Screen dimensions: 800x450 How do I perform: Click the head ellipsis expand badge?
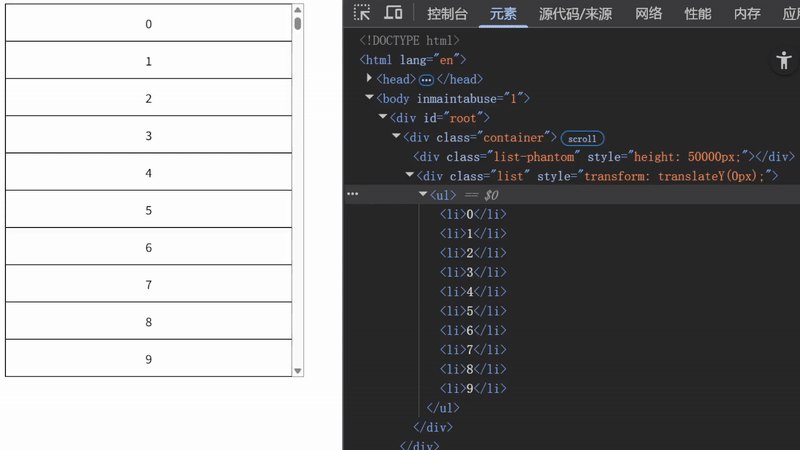pos(426,79)
